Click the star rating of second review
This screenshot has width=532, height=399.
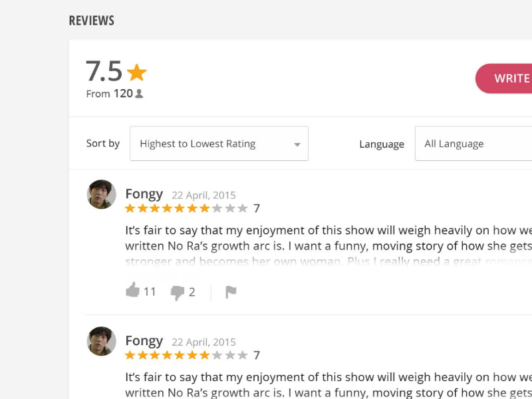click(x=186, y=355)
